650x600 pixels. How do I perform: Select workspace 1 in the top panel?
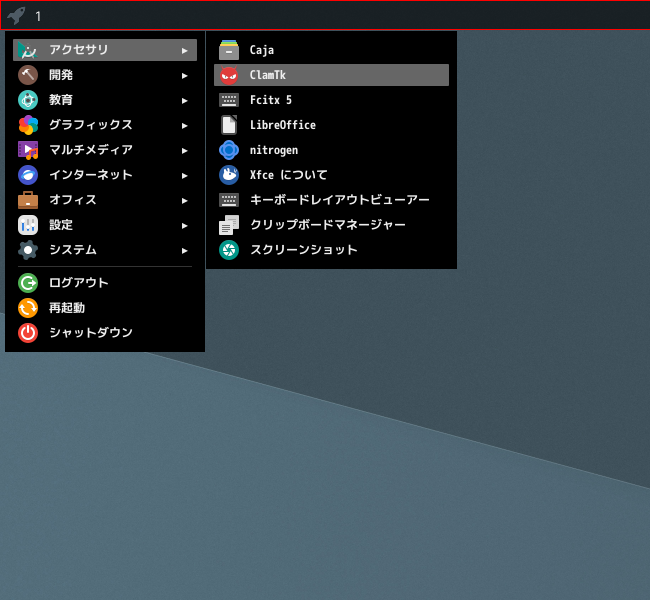[x=38, y=17]
